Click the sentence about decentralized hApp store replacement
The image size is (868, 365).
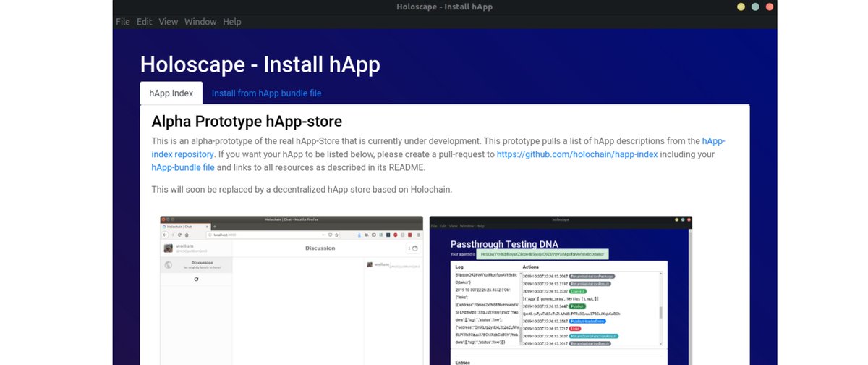tap(302, 190)
